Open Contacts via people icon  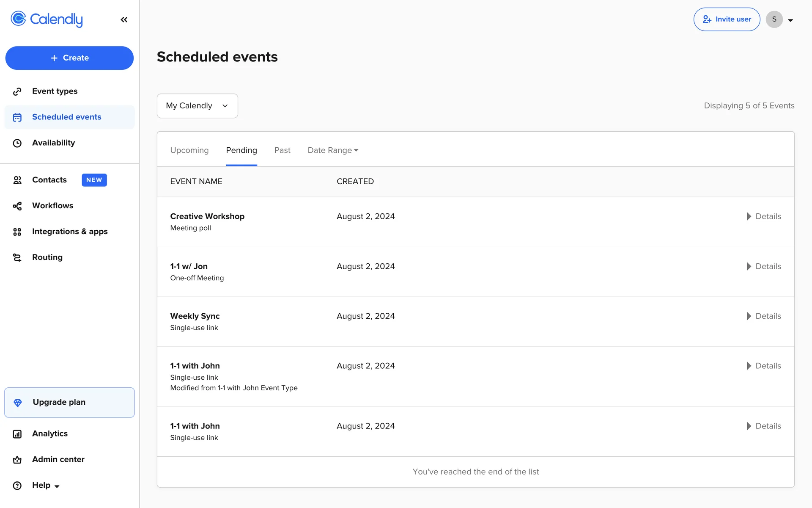[x=17, y=180]
